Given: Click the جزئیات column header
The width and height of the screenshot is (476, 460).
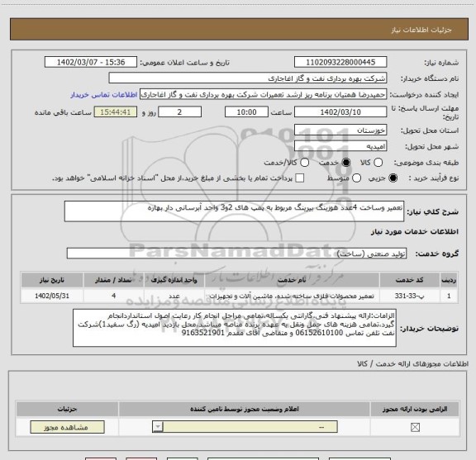Looking at the screenshot, I should tap(67, 409).
